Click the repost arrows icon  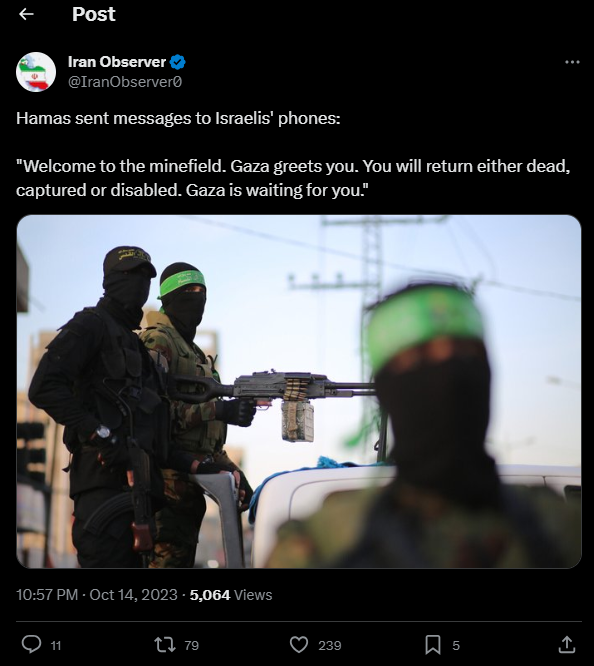coord(165,644)
